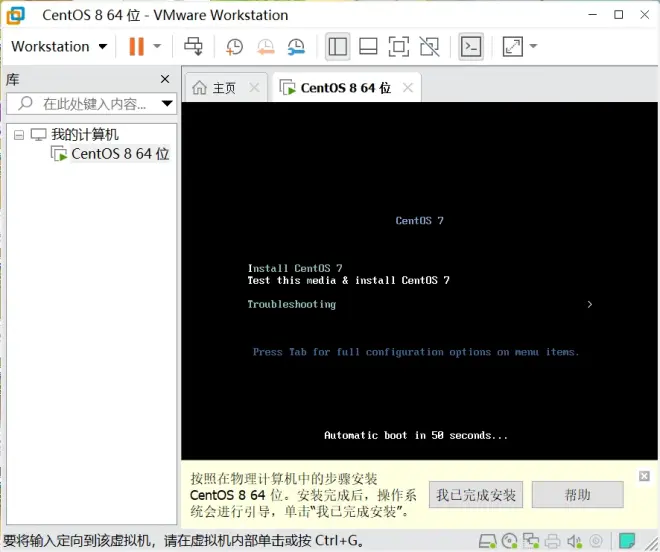Close the 主页 tab
Screen dimensions: 660x552
254,88
